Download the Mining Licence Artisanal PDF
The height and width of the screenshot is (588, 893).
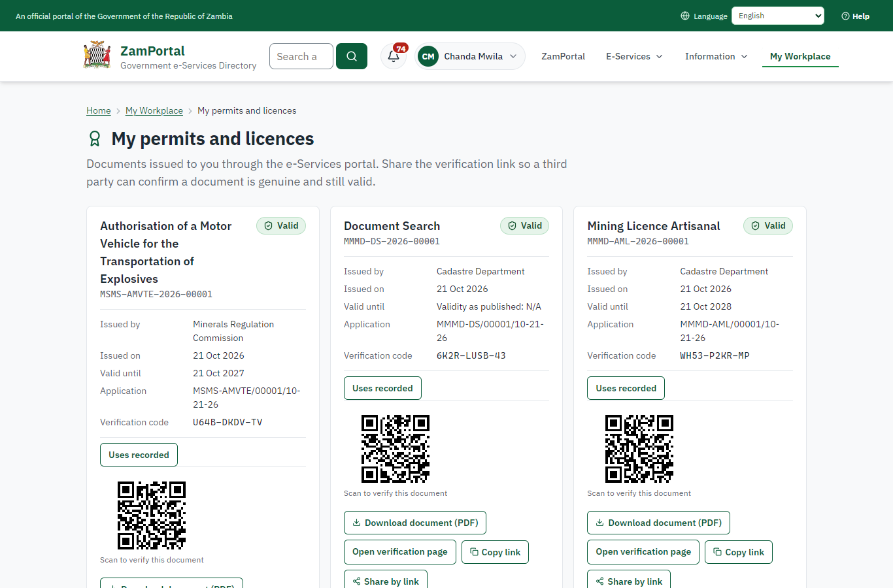point(658,523)
